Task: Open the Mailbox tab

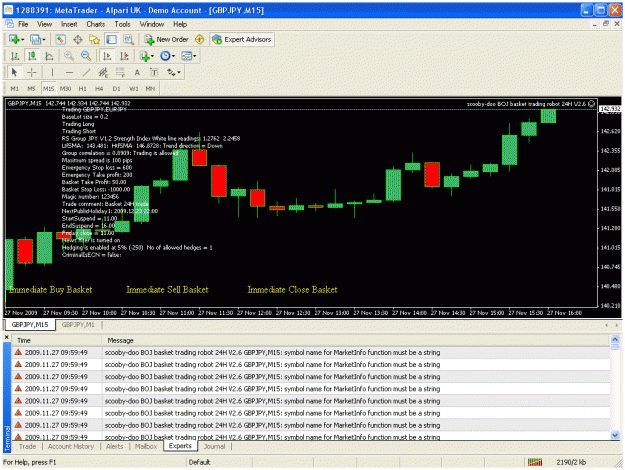Action: (x=146, y=446)
